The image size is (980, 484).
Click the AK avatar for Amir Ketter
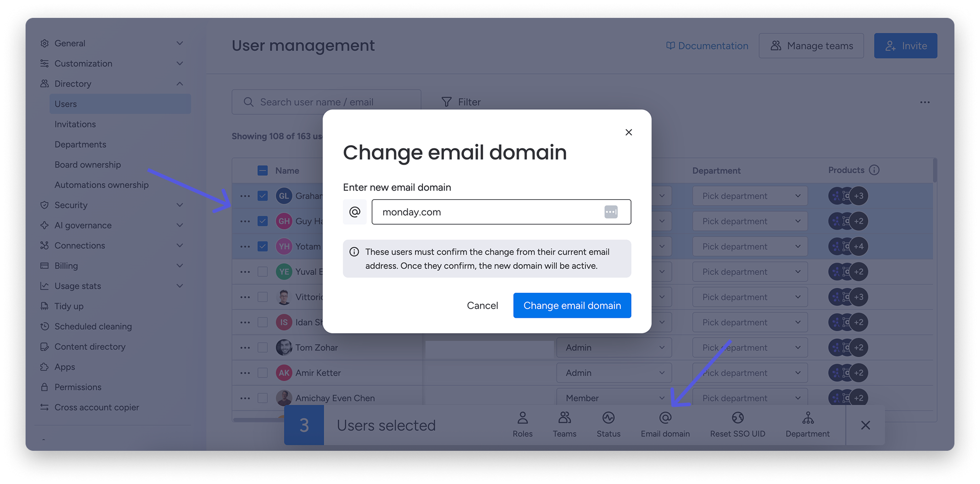(284, 373)
